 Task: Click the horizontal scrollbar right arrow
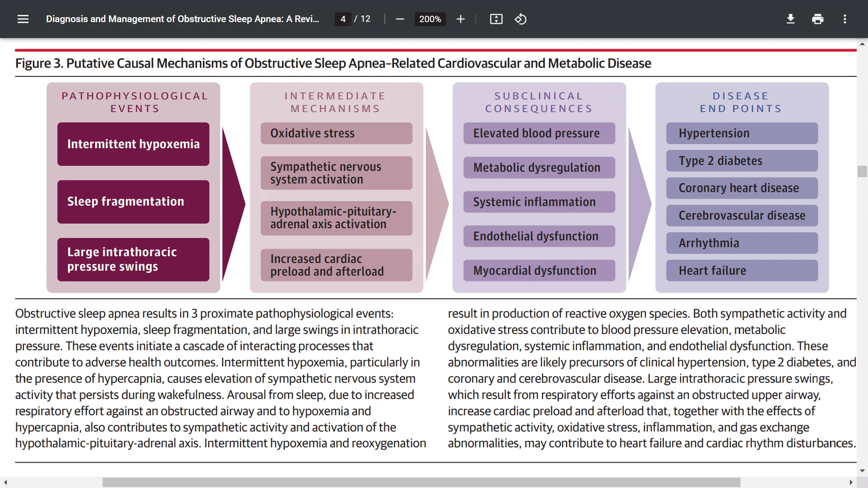point(851,483)
